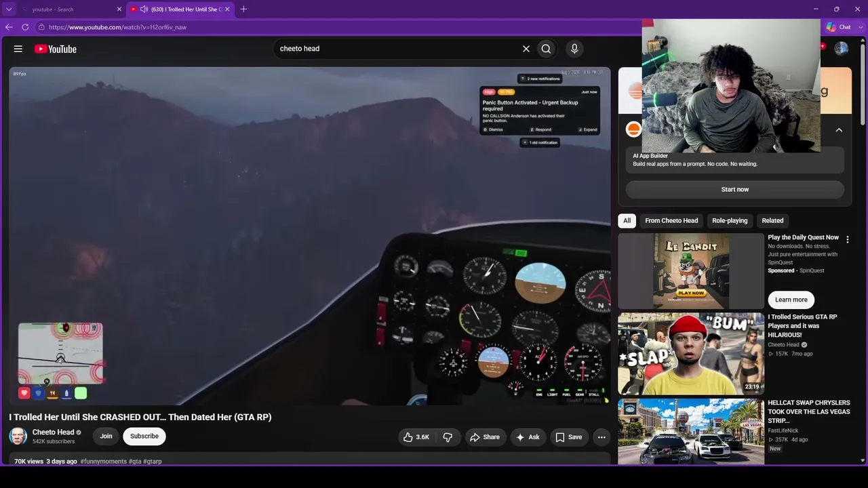868x488 pixels.
Task: Select the 'All' filter chip
Action: pyautogui.click(x=627, y=220)
